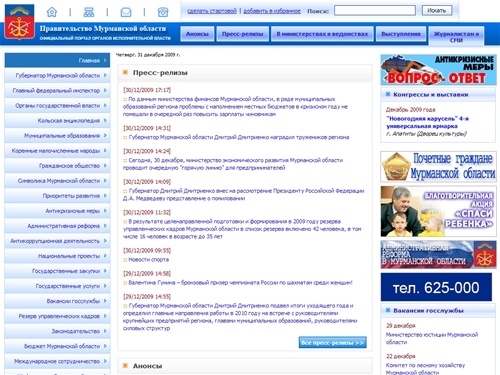Click the тел. 625-000 banner
Screen dimensions: 500x375
point(436,287)
